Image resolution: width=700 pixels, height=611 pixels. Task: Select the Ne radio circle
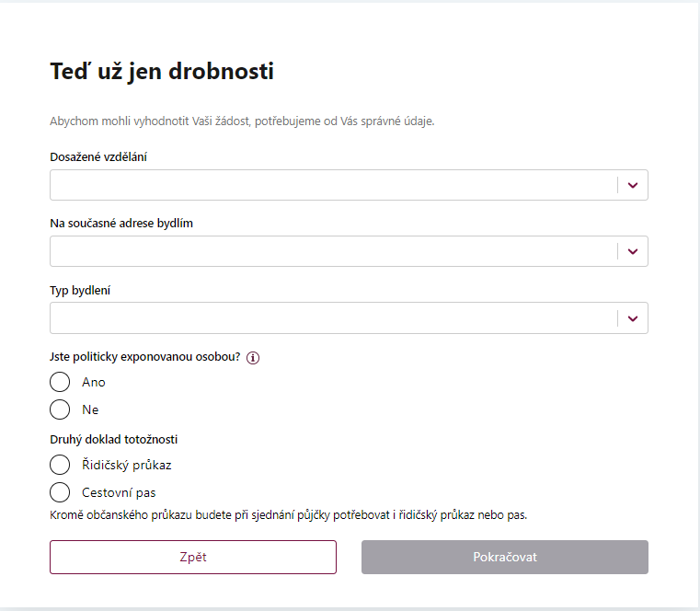[x=60, y=409]
